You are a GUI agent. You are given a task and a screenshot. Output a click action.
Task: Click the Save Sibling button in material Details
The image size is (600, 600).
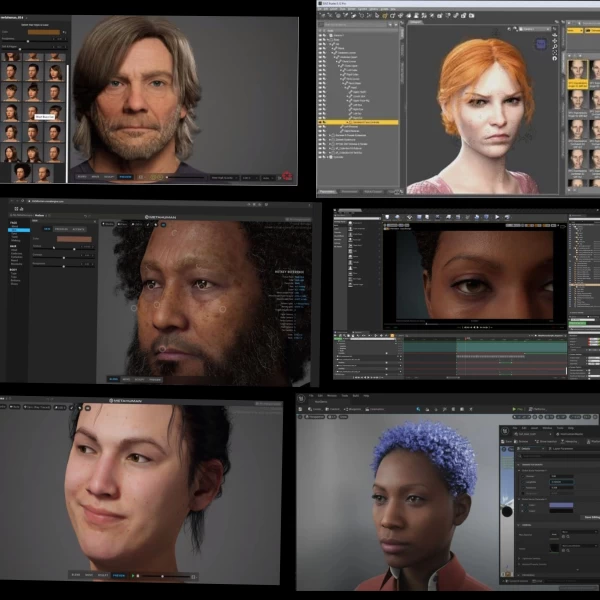tap(590, 517)
